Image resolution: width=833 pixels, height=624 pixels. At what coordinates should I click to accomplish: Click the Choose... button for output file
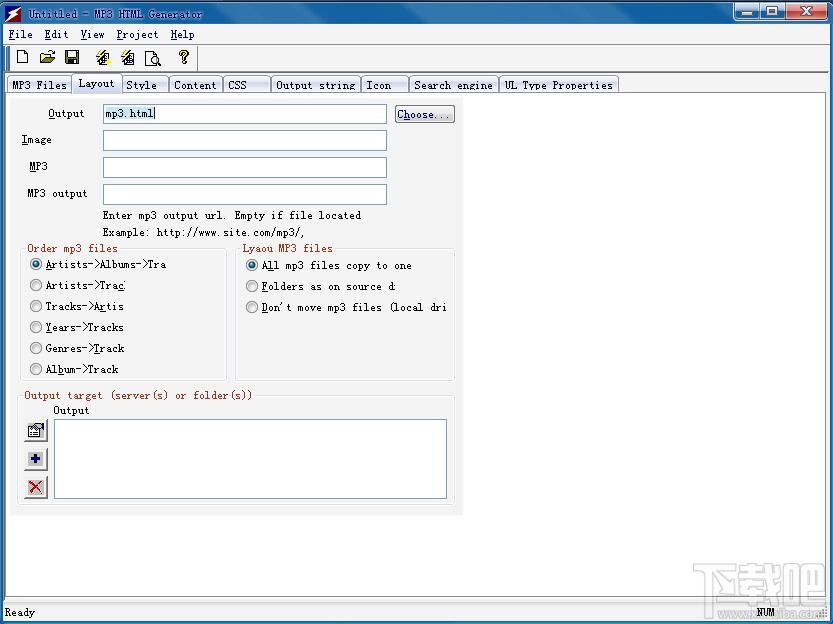[x=424, y=113]
